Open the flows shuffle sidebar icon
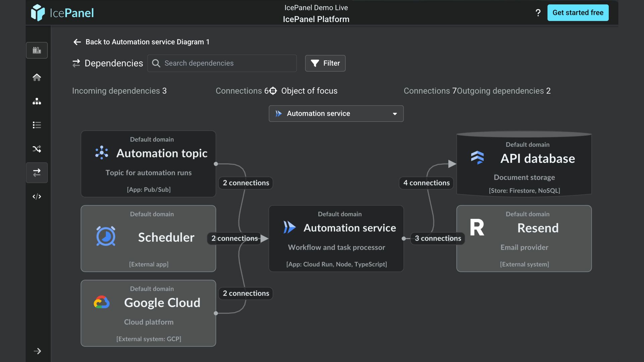This screenshot has width=644, height=362. pos(37,149)
